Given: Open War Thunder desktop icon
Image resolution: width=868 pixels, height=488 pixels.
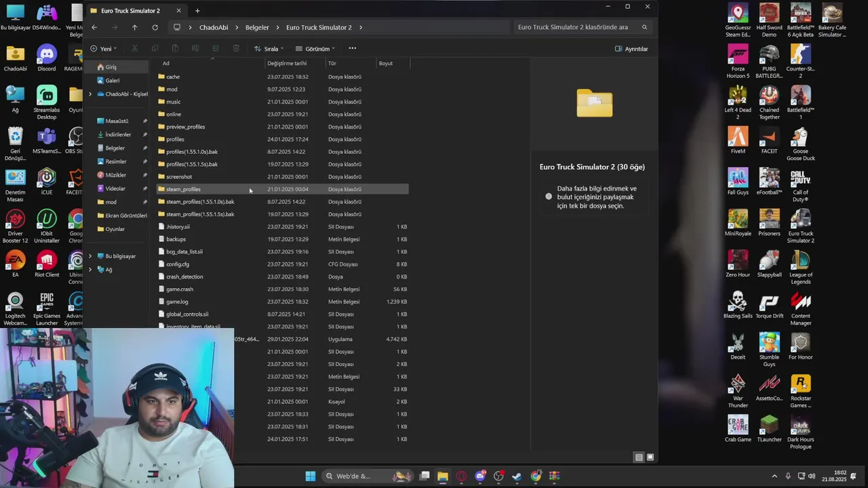Looking at the screenshot, I should [x=738, y=391].
